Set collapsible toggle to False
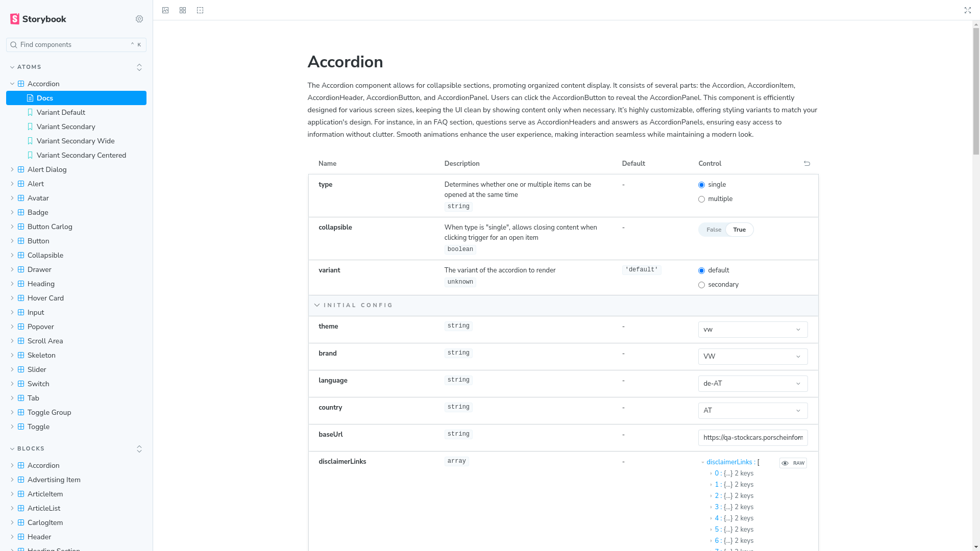Viewport: 980px width, 551px height. click(x=714, y=230)
